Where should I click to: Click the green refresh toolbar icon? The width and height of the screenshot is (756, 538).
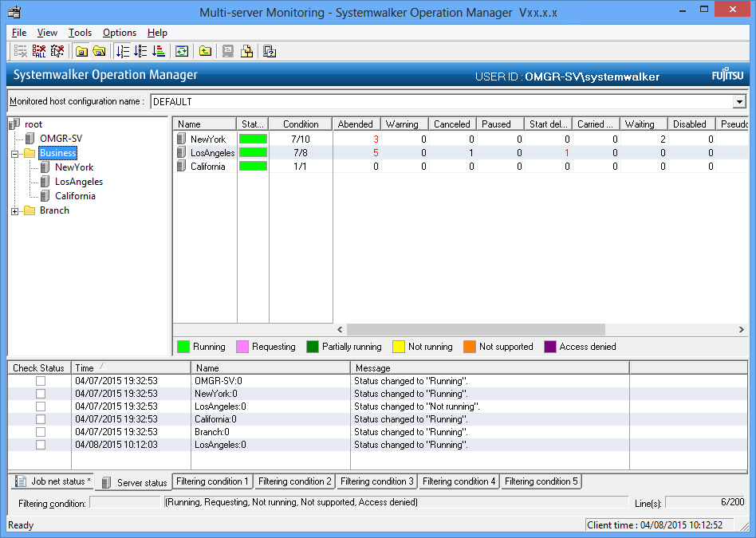(x=182, y=51)
